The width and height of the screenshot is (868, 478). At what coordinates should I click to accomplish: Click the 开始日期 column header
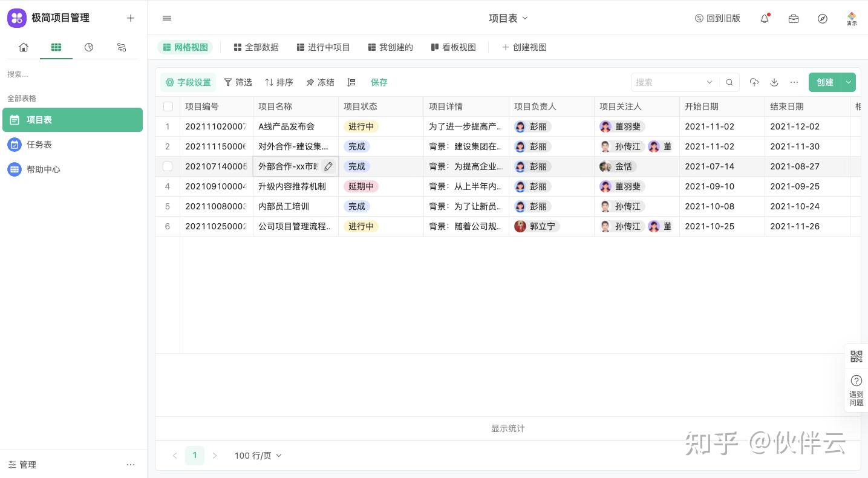point(722,106)
